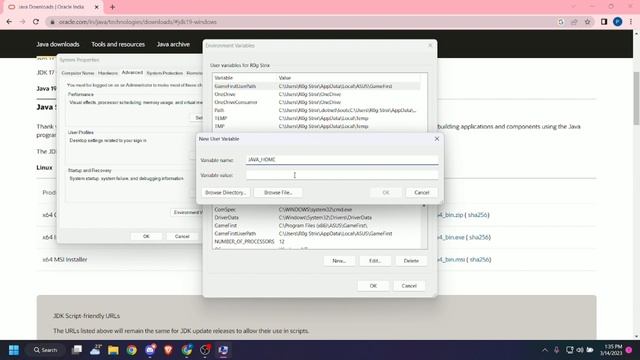Click Java downloads in Oracle nav
Image resolution: width=640 pixels, height=360 pixels.
point(58,44)
